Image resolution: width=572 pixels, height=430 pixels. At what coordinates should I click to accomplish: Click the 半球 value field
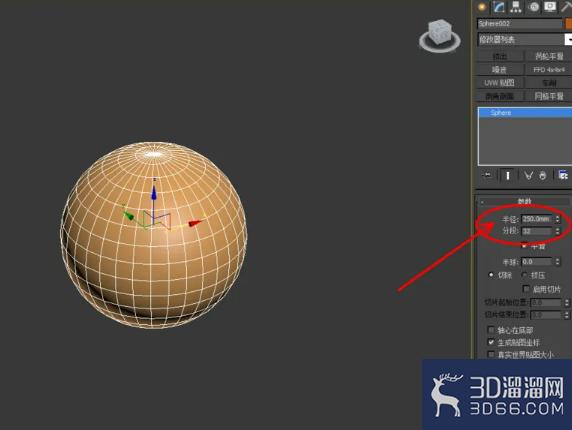coord(536,262)
